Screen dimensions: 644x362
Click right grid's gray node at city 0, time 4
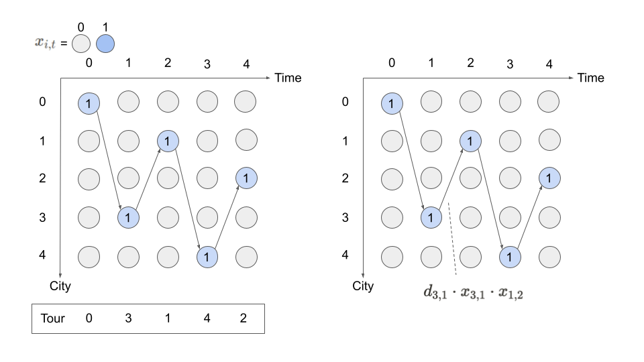pyautogui.click(x=549, y=102)
